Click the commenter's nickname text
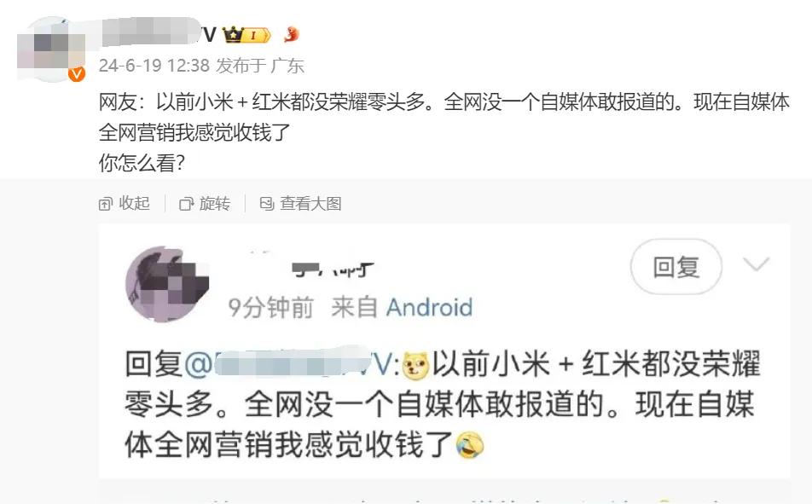 (332, 269)
